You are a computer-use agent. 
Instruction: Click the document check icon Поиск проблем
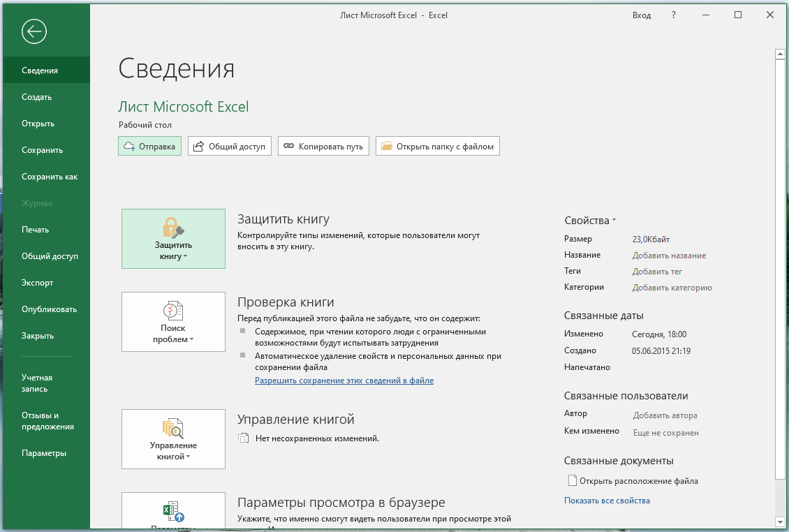pos(173,311)
